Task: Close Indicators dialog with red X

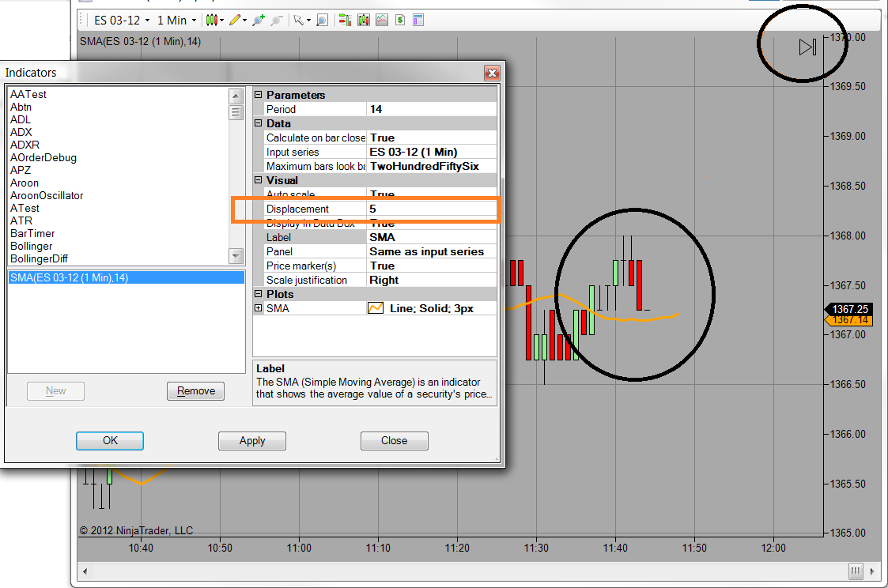Action: point(492,73)
